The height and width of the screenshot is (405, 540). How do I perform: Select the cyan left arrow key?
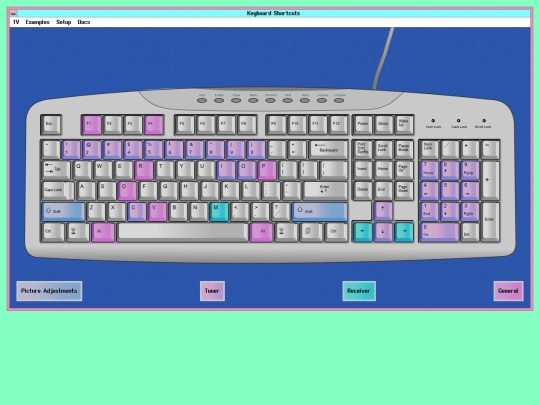[363, 232]
